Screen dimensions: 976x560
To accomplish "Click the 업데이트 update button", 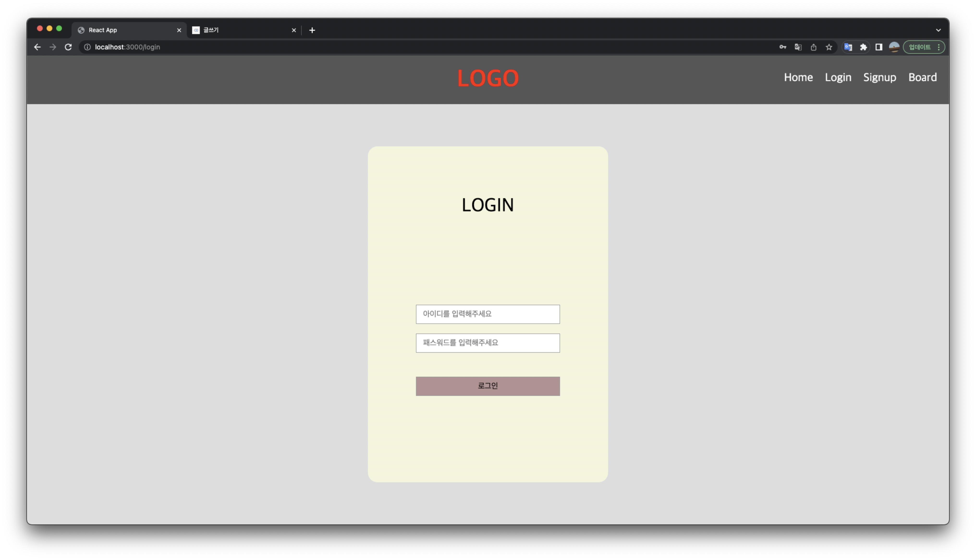I will pyautogui.click(x=919, y=47).
